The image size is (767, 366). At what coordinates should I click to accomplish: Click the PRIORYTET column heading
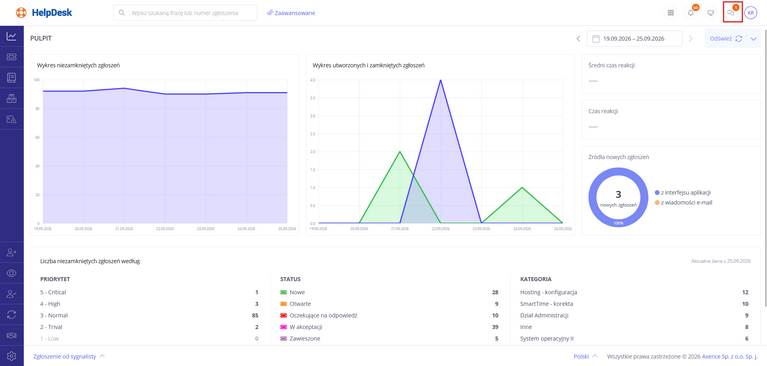click(x=55, y=279)
